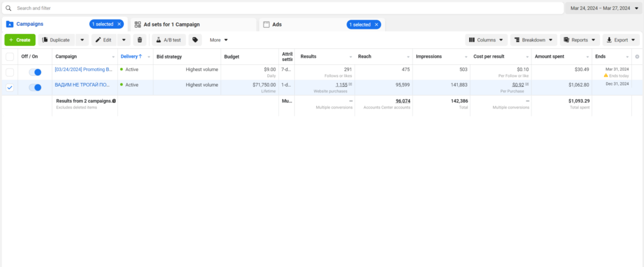This screenshot has height=267, width=644.
Task: Open the Ads tab
Action: (277, 25)
